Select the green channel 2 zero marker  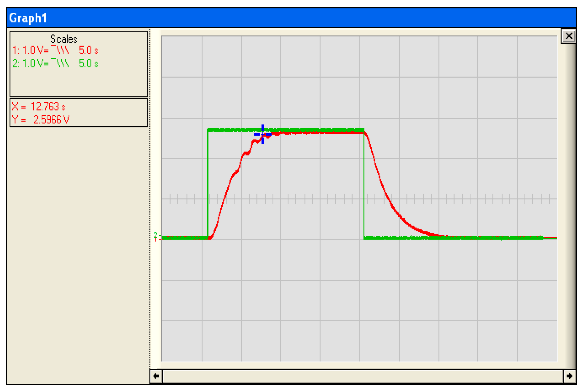coord(156,234)
